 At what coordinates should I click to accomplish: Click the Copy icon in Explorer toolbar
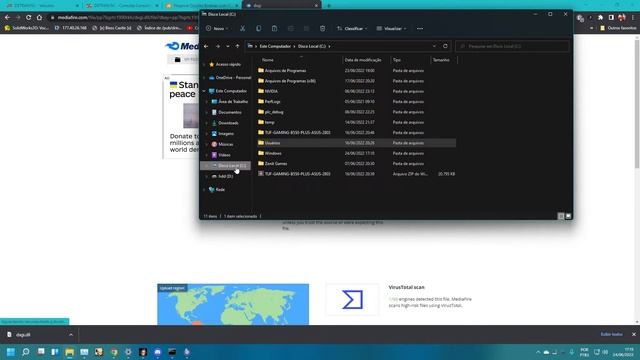coord(258,29)
